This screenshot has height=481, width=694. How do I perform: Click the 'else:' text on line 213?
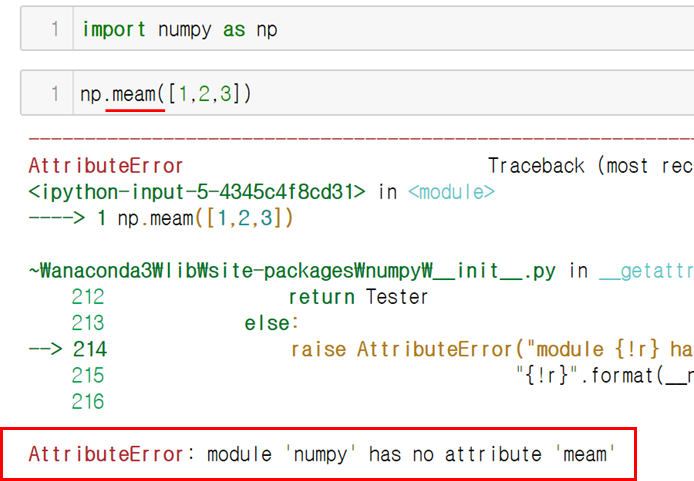click(x=272, y=323)
